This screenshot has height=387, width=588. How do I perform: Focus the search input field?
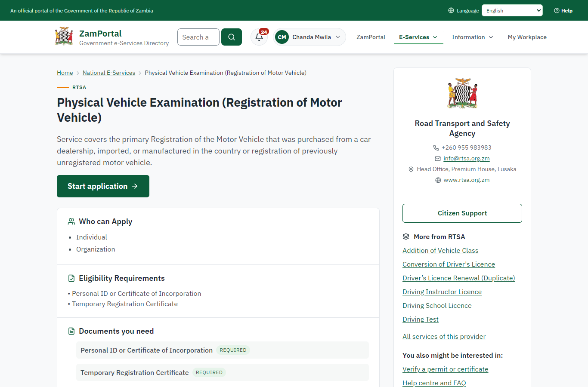click(198, 37)
